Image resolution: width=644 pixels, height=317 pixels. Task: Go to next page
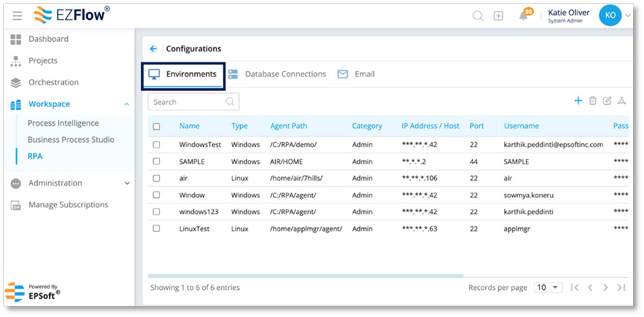tap(605, 288)
